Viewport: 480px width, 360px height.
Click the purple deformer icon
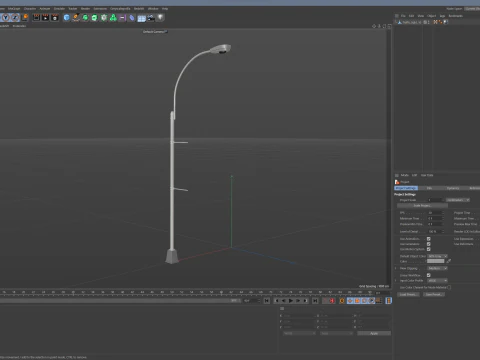coord(123,17)
